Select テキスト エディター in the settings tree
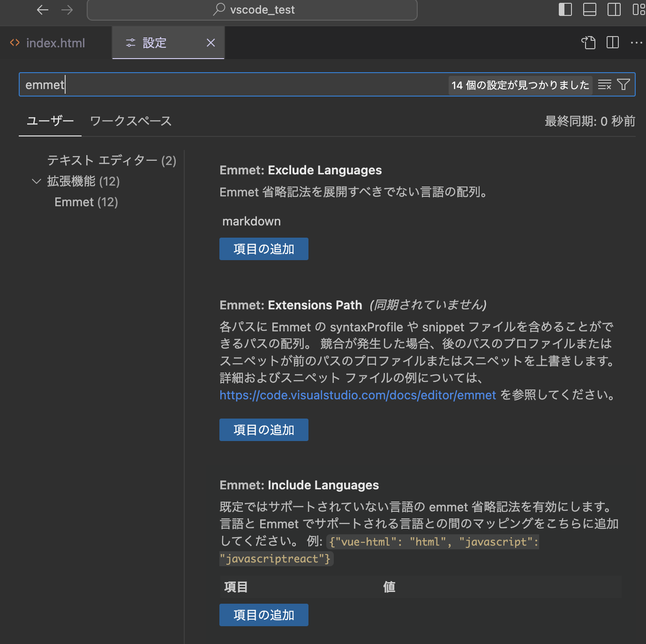The image size is (646, 644). pos(111,160)
